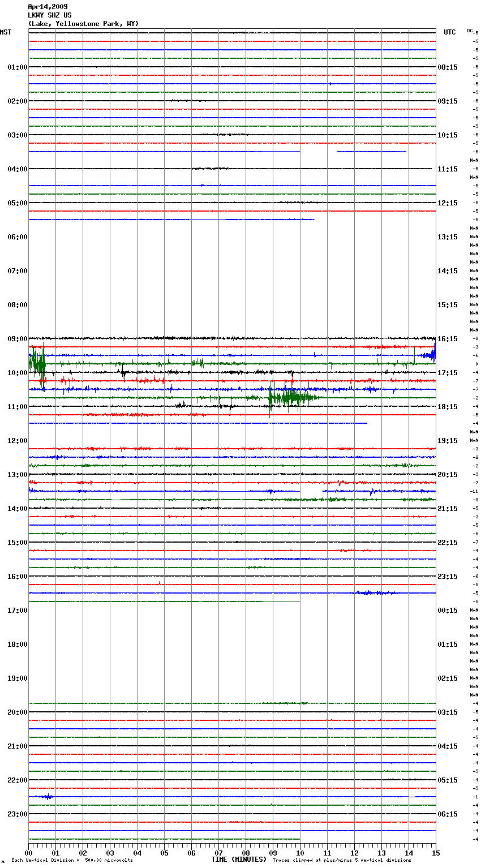
Task: Click the UTC column header
Action: tap(450, 32)
